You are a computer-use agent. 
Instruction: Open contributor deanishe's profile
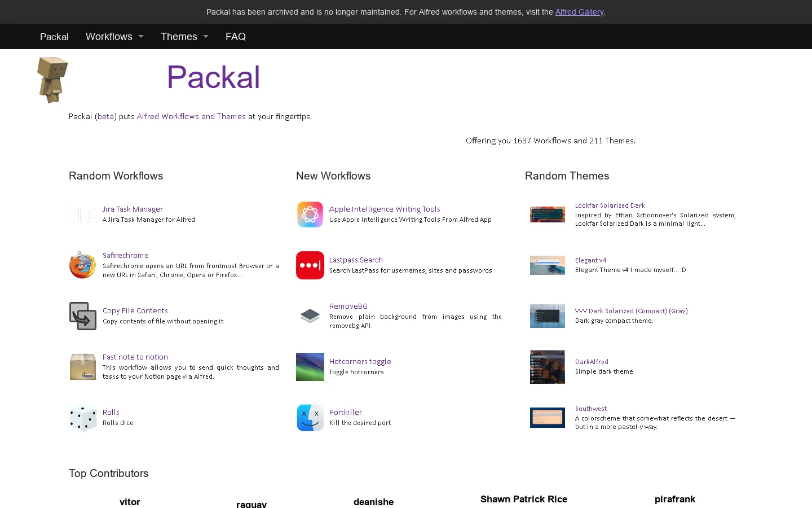(x=374, y=502)
